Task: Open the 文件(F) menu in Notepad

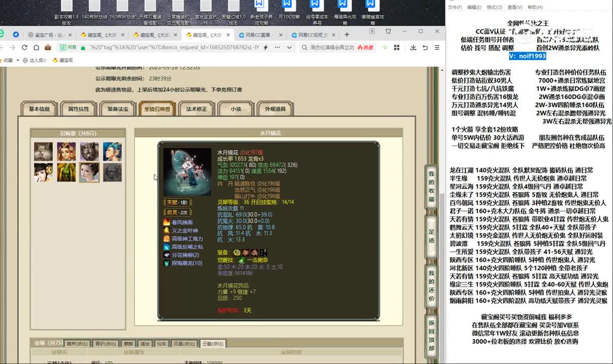Action: [455, 7]
